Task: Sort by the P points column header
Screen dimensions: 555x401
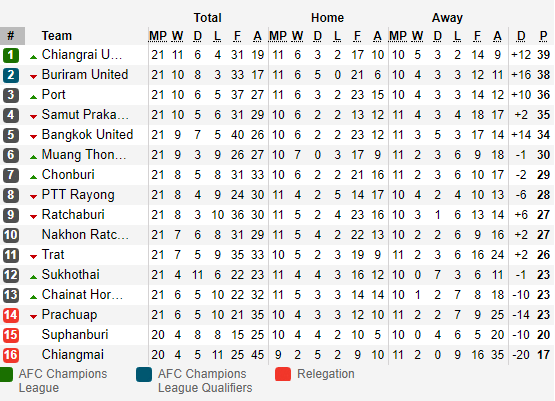Action: 543,36
